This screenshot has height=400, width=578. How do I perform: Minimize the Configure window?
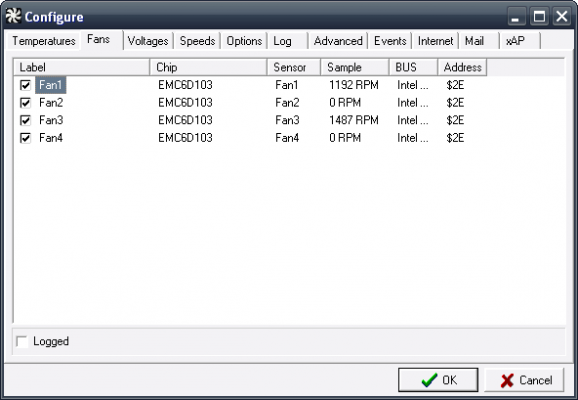(x=516, y=17)
